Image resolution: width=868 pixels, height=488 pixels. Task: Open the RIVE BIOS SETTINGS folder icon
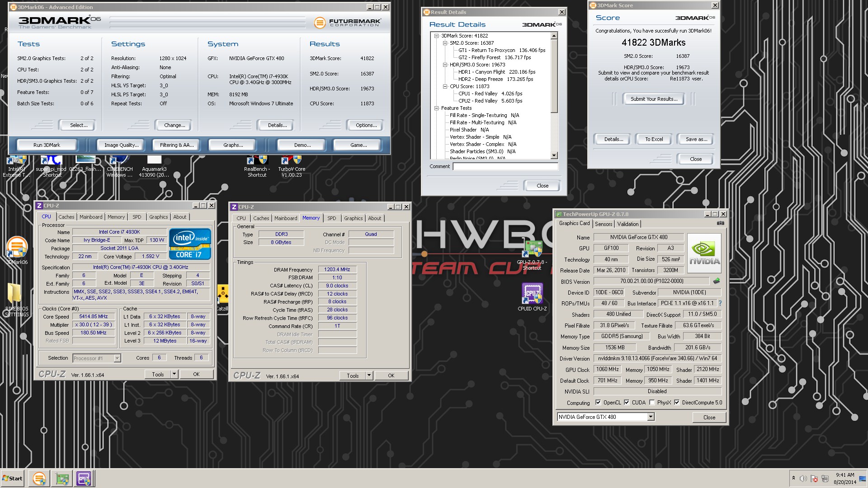[14, 294]
